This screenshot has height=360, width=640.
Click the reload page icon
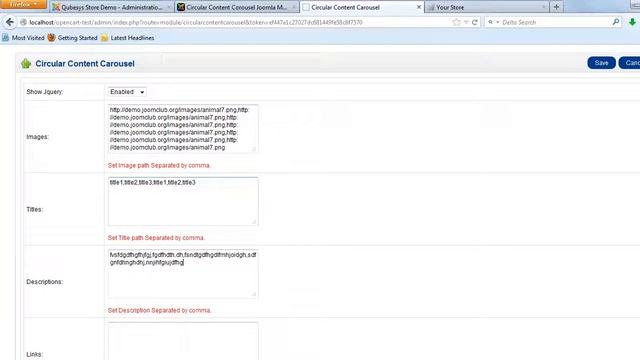[x=475, y=22]
